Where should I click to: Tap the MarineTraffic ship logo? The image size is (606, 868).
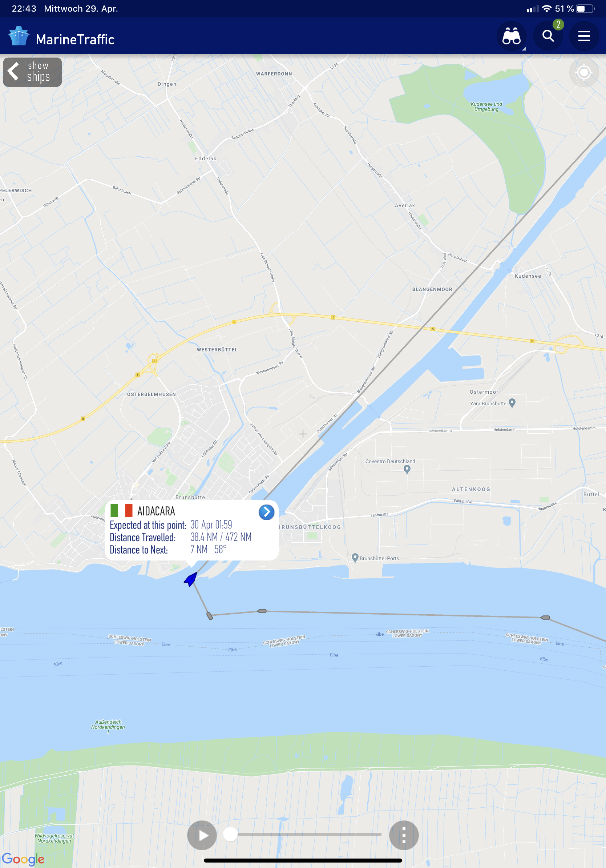tap(19, 36)
